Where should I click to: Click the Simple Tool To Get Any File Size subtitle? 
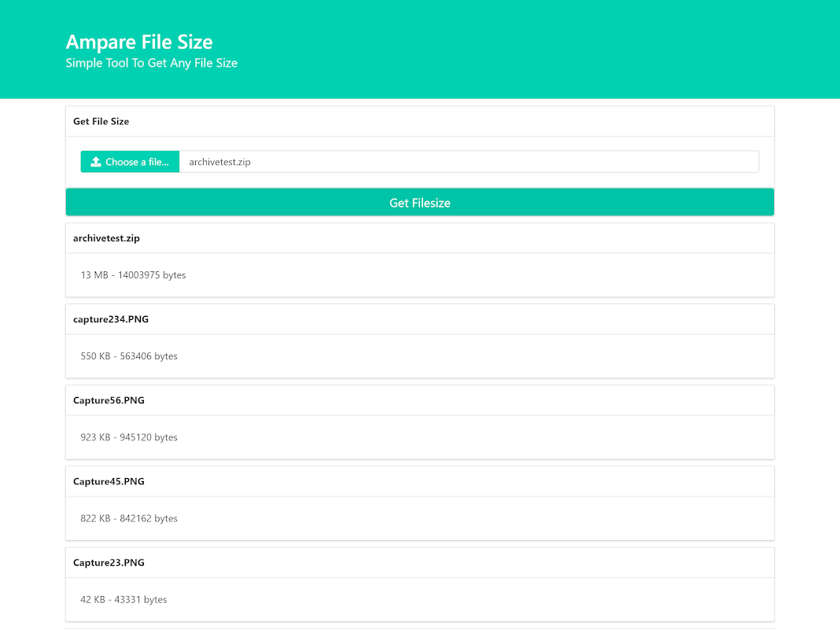[152, 63]
